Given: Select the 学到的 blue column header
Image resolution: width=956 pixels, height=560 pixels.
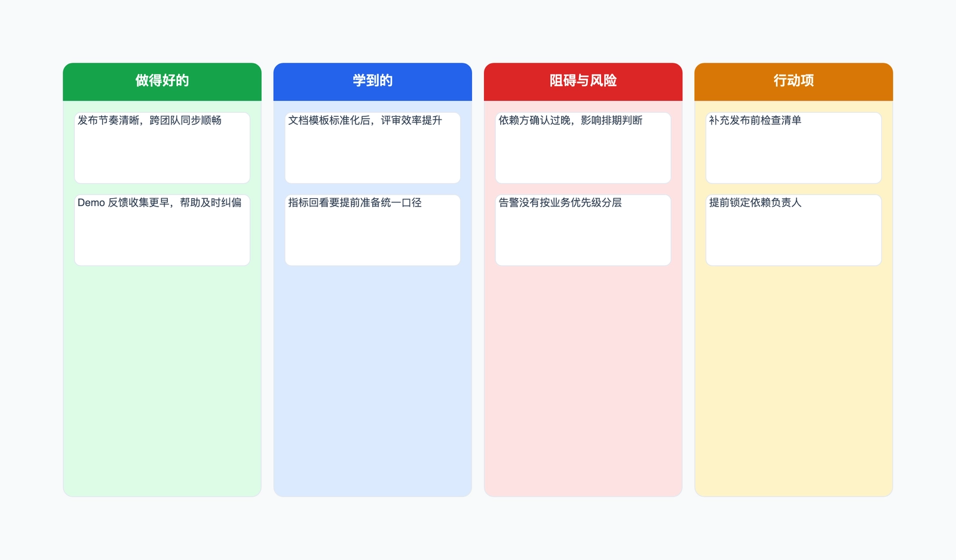Looking at the screenshot, I should pyautogui.click(x=372, y=81).
